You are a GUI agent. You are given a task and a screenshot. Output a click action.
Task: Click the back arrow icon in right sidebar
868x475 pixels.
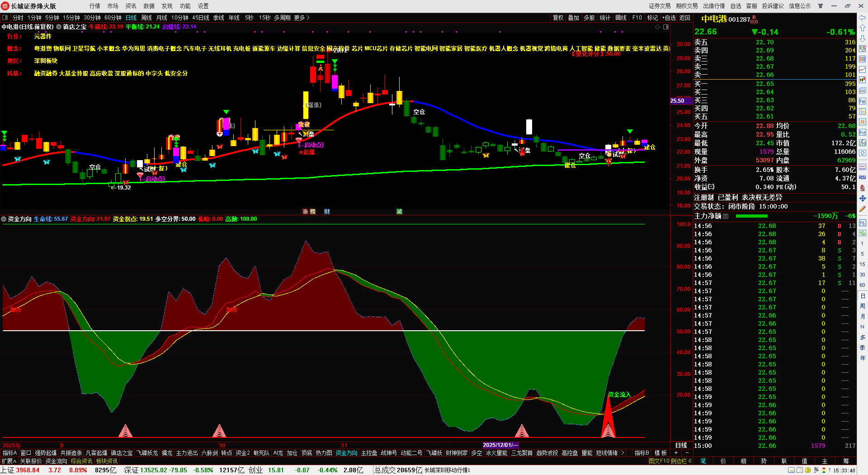[x=863, y=18]
